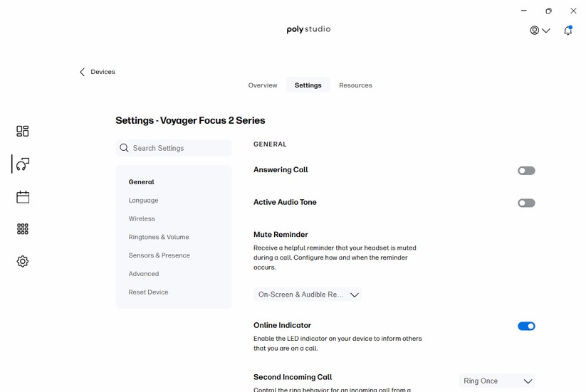Click the Mute Reminder heading
Viewport: 586px width, 392px height.
tap(281, 235)
